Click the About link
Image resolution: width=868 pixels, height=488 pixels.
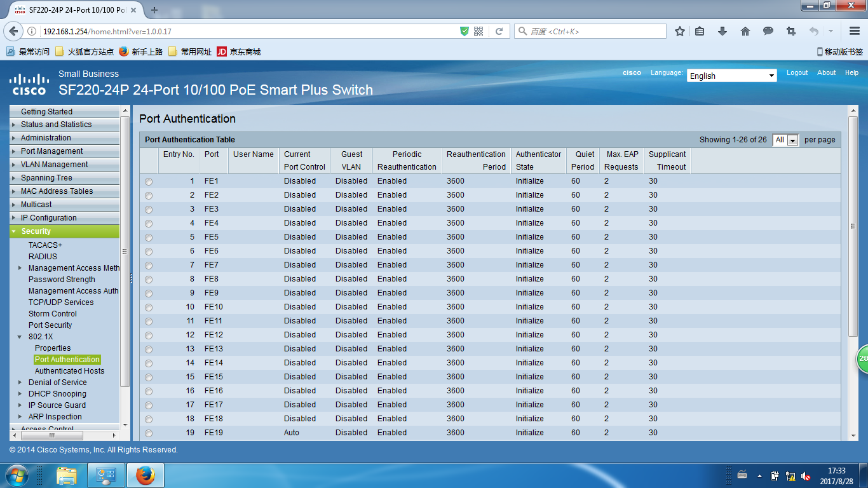coord(827,73)
